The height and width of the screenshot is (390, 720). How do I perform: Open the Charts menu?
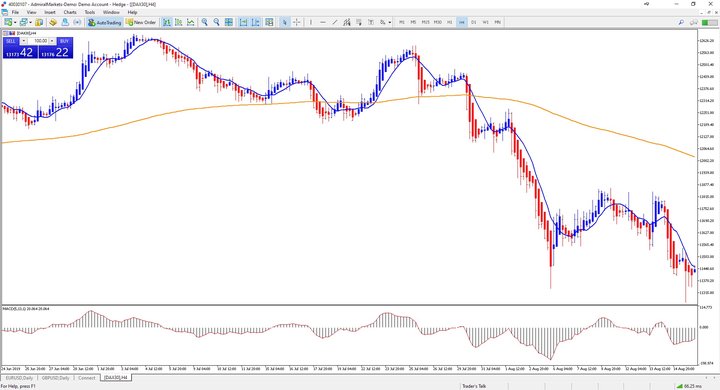click(70, 12)
